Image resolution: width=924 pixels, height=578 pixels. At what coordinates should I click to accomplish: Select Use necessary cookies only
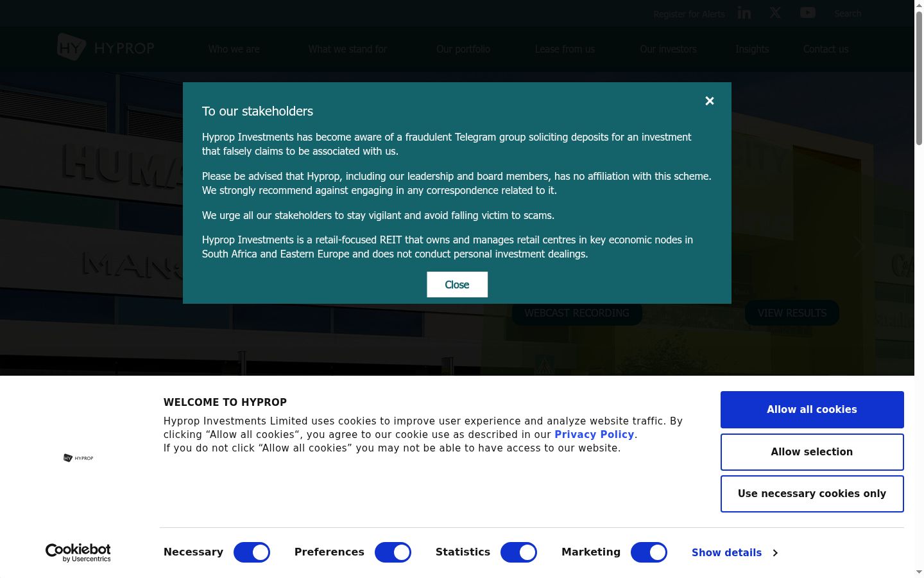(x=812, y=494)
